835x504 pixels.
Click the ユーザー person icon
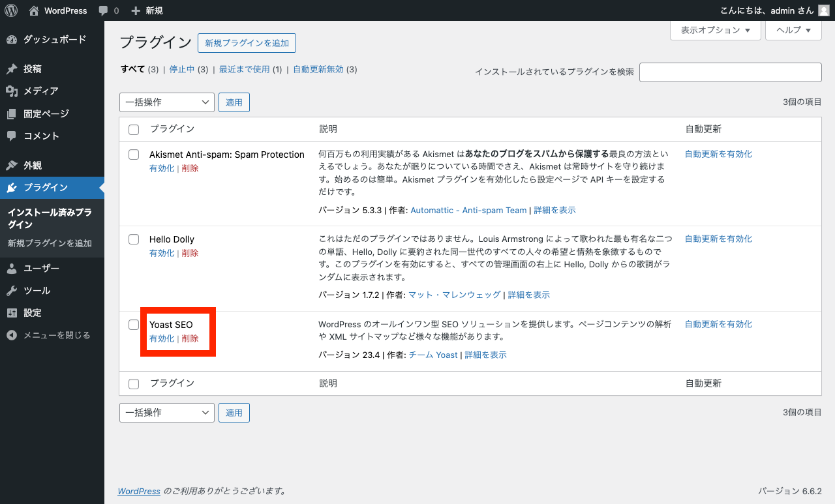[x=12, y=269]
